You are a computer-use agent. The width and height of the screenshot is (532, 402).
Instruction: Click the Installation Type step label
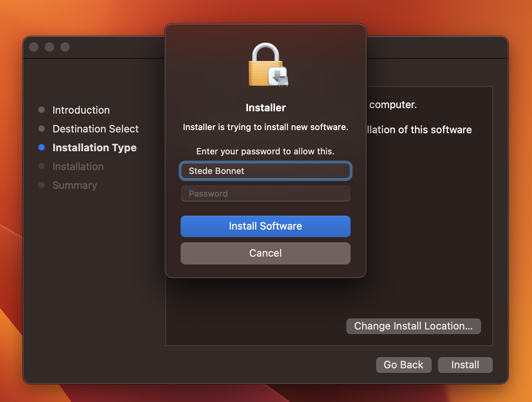(x=94, y=148)
